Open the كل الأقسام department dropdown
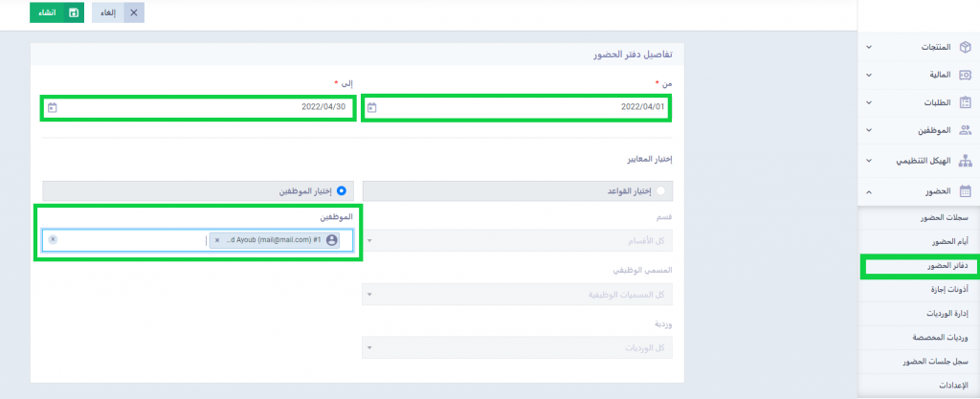The image size is (980, 399). click(517, 240)
